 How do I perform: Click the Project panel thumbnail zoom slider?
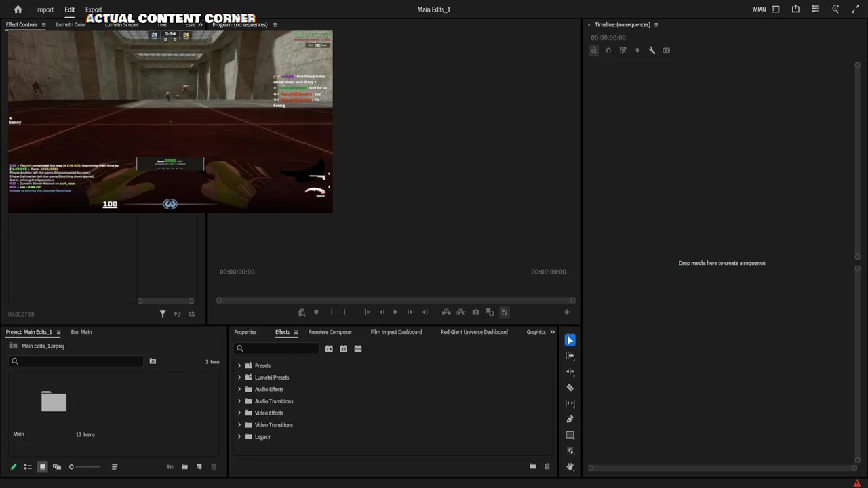84,466
